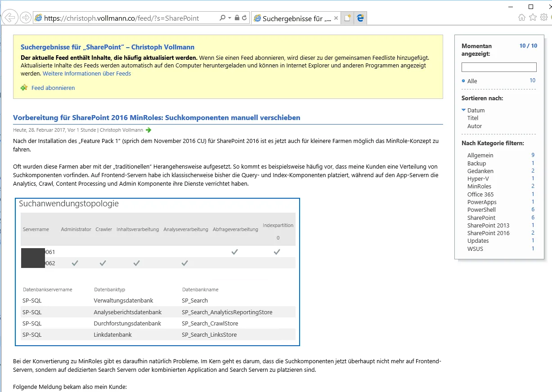Screen dimensions: 552x392
Task: Click the feed subscribe star icon
Action: pos(24,88)
